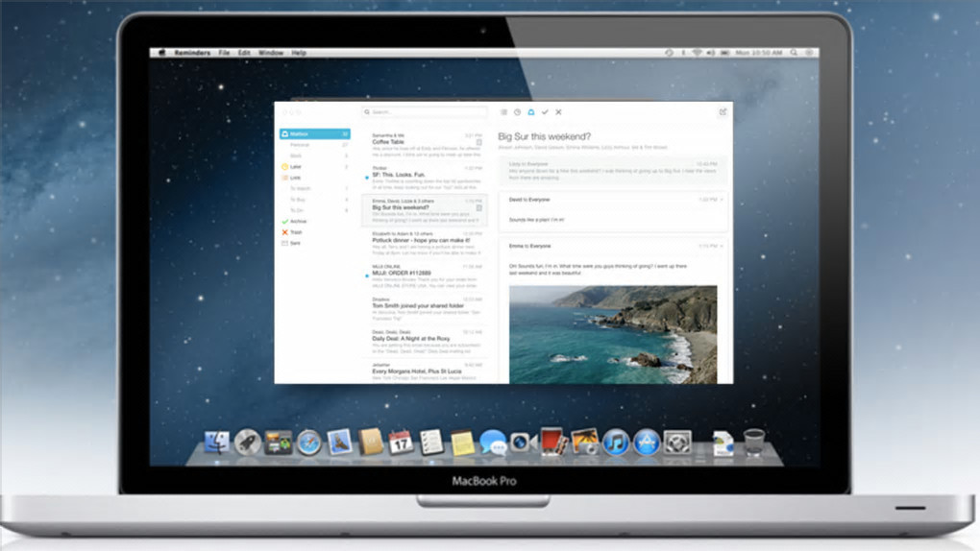Click the snooze clock icon
Screen dimensions: 980x551
(518, 112)
